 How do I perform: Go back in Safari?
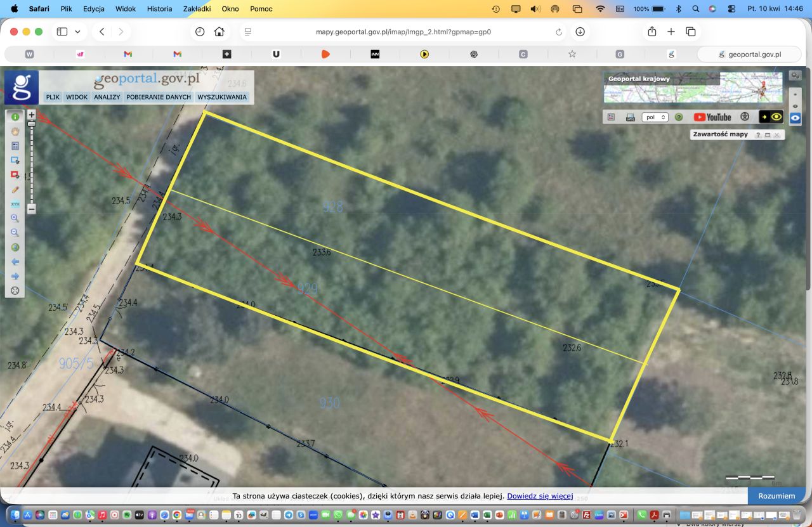102,32
